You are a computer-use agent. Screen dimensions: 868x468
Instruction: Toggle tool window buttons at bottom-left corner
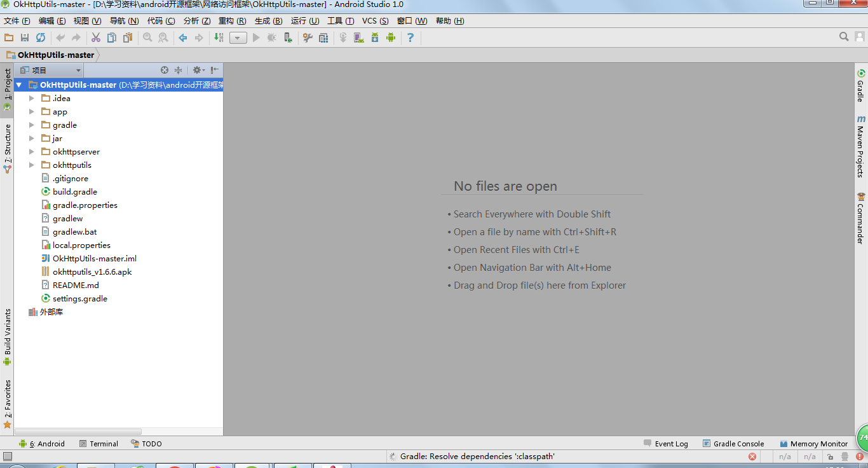point(8,457)
